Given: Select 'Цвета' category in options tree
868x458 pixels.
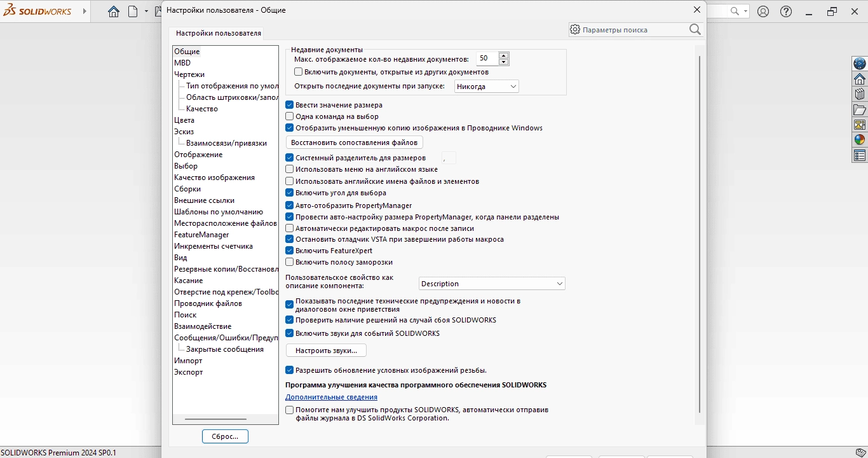Looking at the screenshot, I should coord(184,120).
